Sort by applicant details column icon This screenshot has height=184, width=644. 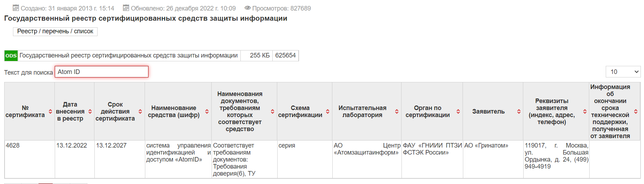(585, 111)
